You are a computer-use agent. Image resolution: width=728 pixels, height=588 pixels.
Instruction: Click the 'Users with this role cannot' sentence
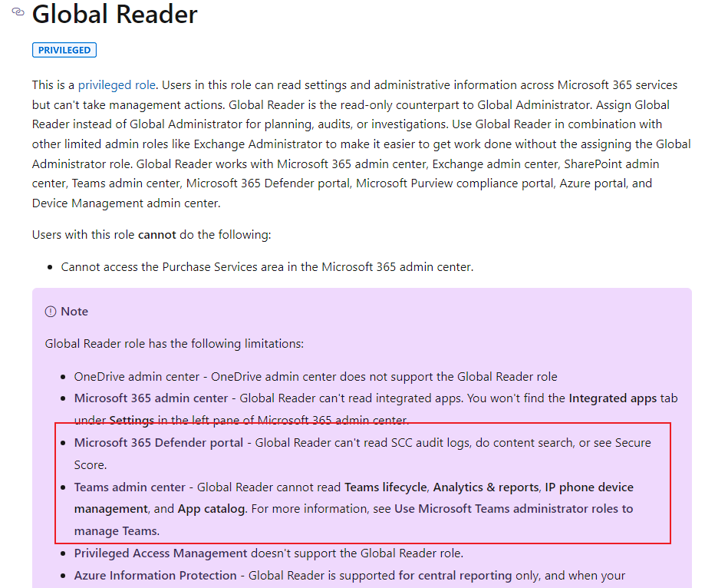(151, 235)
